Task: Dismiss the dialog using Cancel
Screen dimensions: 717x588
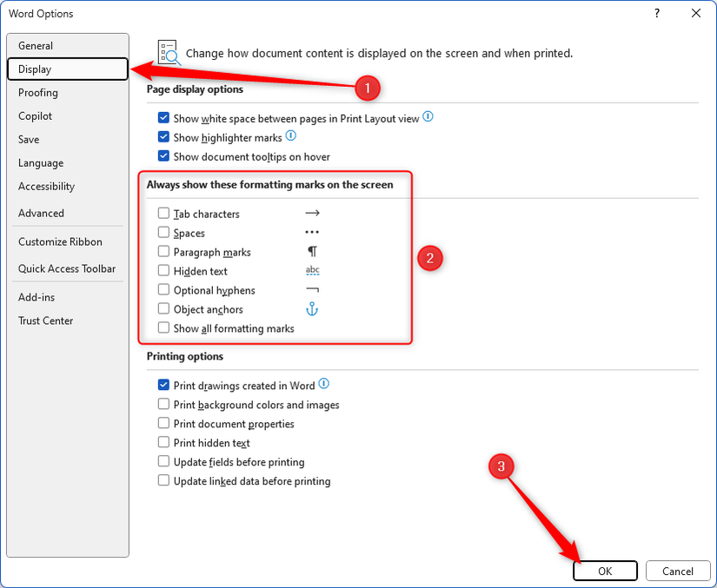Action: [678, 571]
